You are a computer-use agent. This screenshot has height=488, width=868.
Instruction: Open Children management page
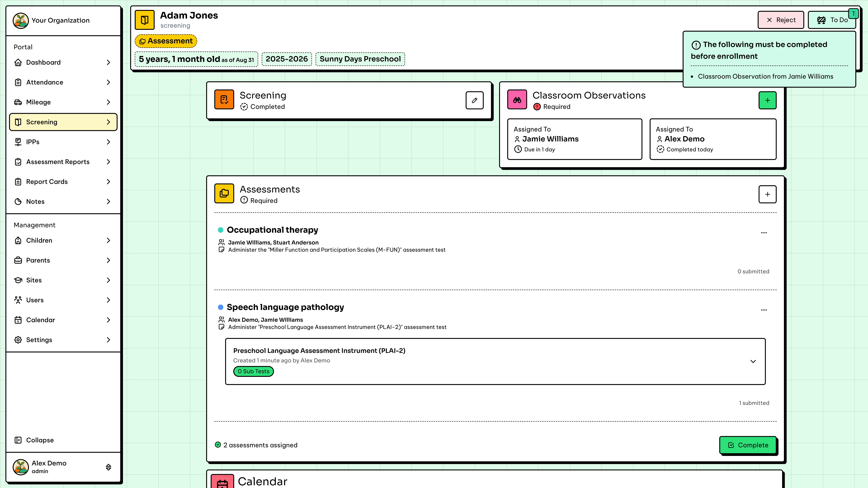point(63,240)
